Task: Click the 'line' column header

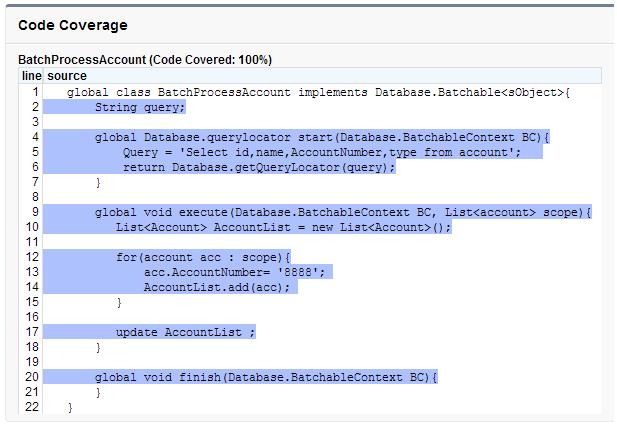Action: 31,76
